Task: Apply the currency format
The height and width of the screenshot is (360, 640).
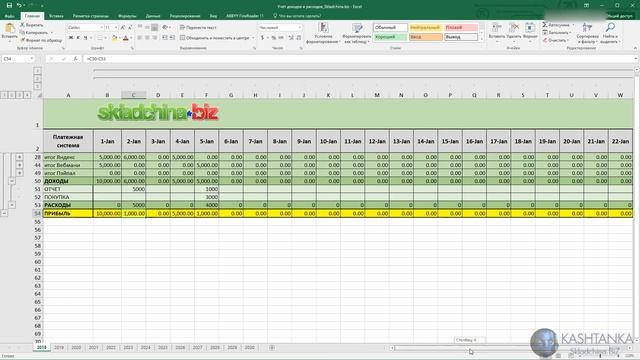Action: (262, 38)
